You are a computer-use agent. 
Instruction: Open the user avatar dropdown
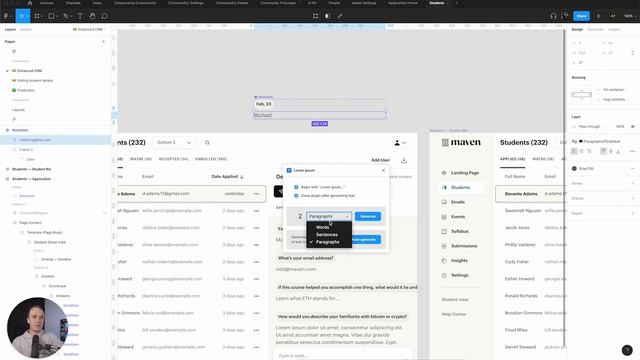click(400, 143)
